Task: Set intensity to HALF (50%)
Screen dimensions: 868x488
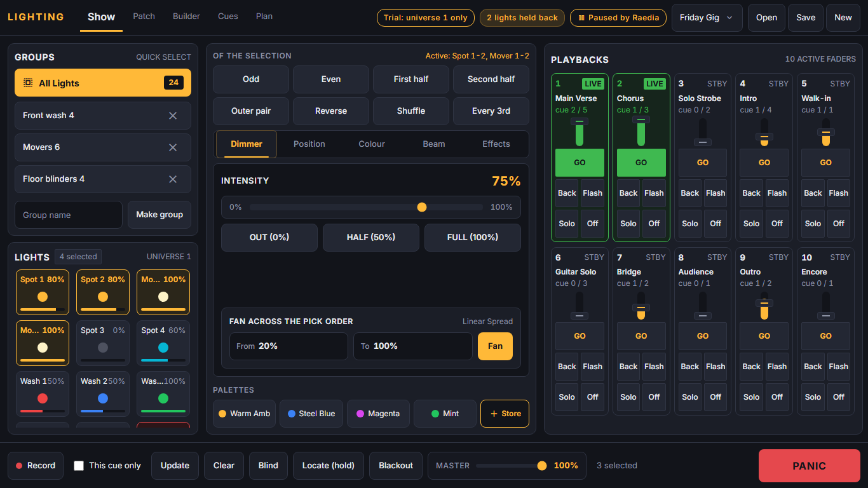Action: click(371, 238)
